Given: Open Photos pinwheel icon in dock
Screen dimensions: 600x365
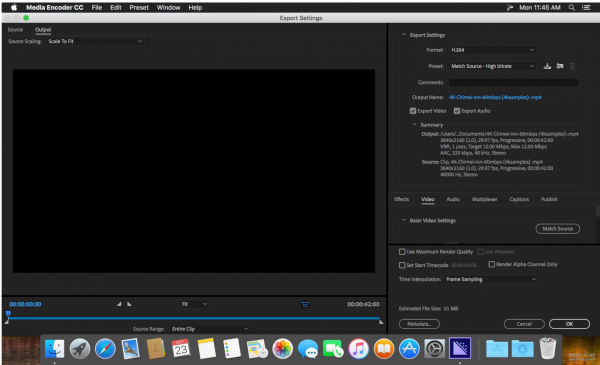Looking at the screenshot, I should tap(282, 349).
